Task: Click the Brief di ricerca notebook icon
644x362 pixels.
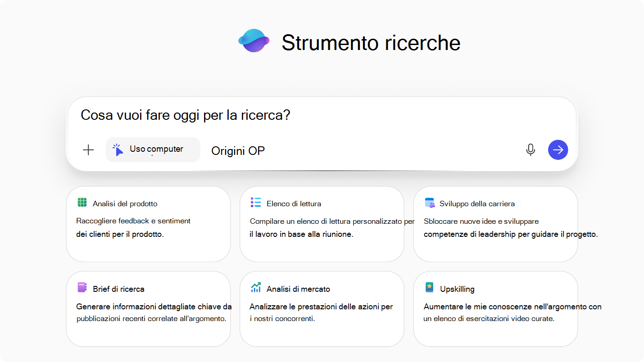Action: (x=82, y=288)
